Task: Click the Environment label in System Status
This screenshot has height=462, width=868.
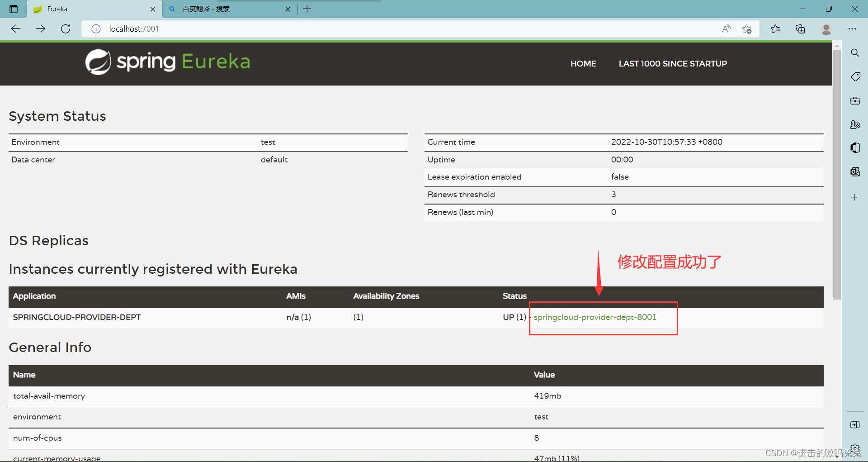Action: [x=35, y=142]
